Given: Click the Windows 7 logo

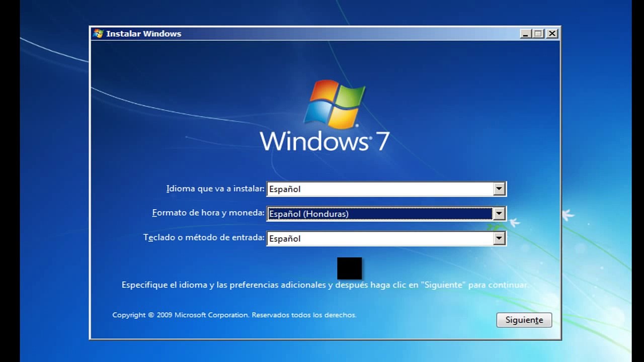Looking at the screenshot, I should point(325,116).
